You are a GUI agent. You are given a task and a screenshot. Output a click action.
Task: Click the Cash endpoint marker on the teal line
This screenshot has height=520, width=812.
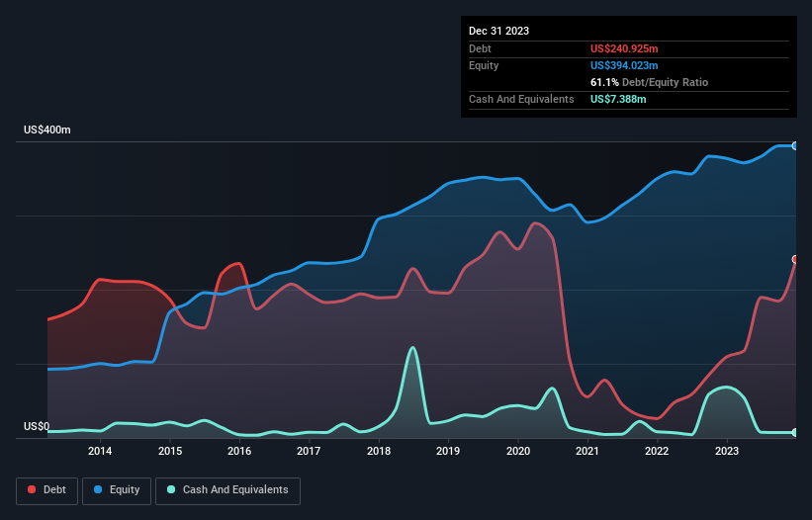tap(795, 432)
